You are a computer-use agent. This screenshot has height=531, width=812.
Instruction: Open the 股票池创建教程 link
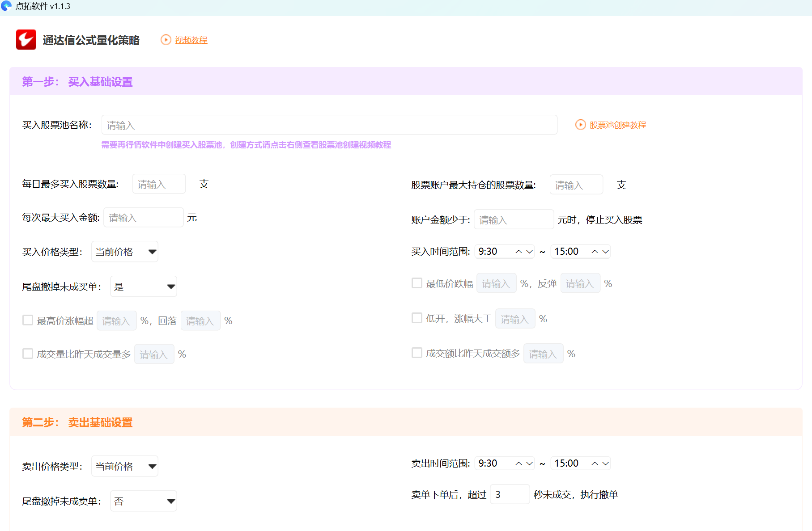pos(618,125)
